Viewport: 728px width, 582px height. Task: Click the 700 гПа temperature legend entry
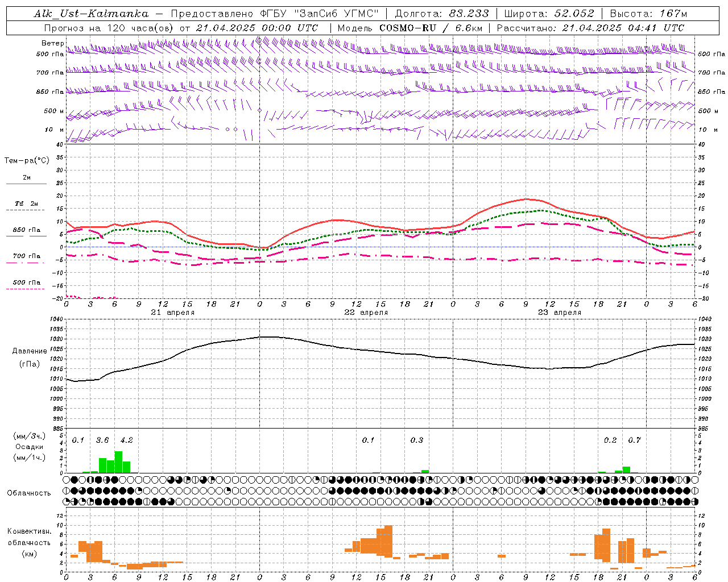click(x=27, y=256)
